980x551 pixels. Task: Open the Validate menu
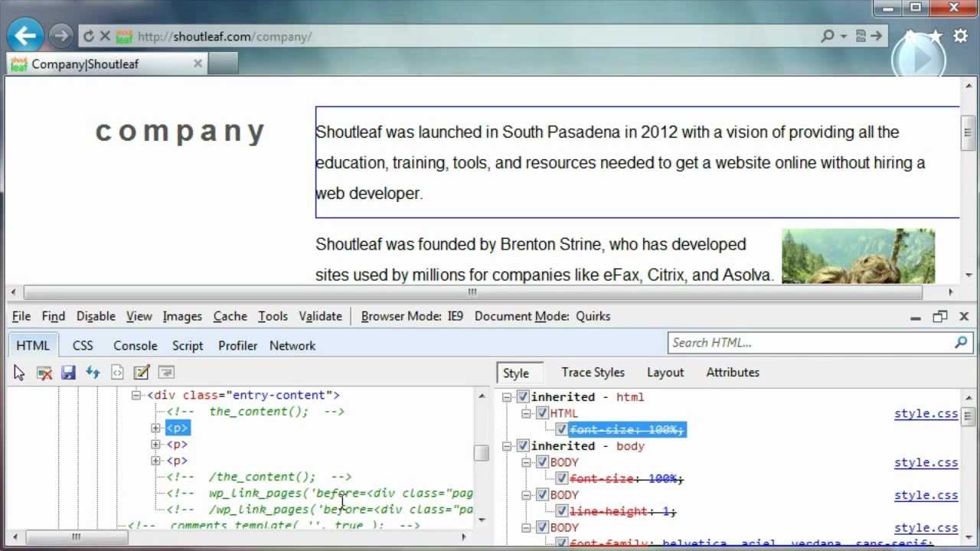pyautogui.click(x=320, y=316)
